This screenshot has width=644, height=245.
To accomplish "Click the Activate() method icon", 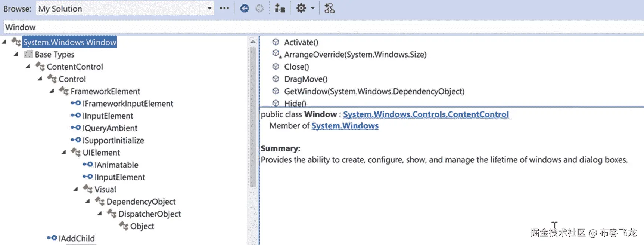I will (276, 42).
